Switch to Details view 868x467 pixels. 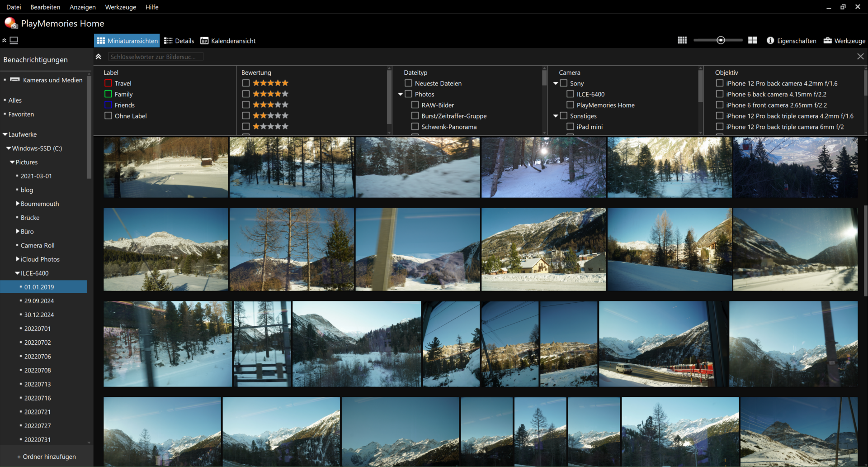coord(179,41)
